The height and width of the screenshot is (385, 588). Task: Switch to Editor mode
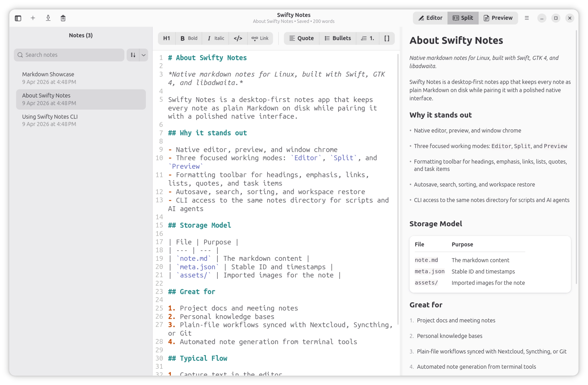(x=430, y=18)
